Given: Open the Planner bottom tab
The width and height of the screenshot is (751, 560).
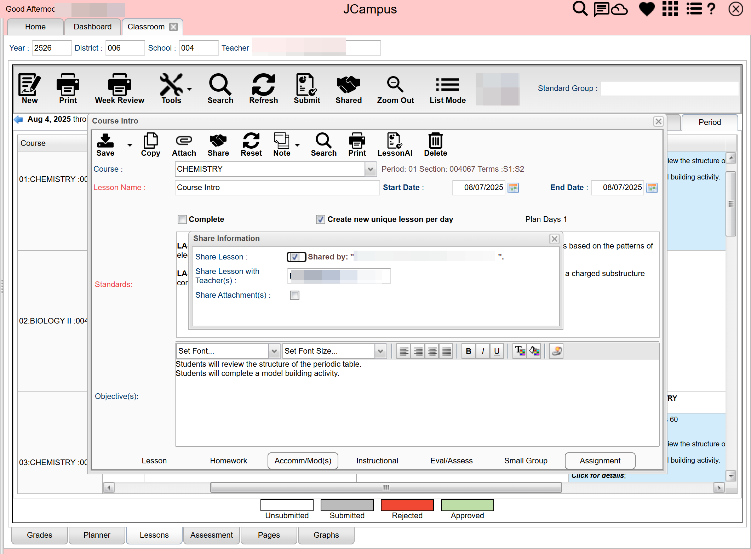Looking at the screenshot, I should point(97,535).
